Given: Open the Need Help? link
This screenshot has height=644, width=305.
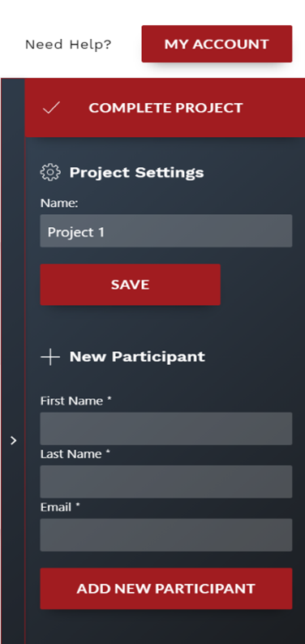Looking at the screenshot, I should pyautogui.click(x=68, y=45).
